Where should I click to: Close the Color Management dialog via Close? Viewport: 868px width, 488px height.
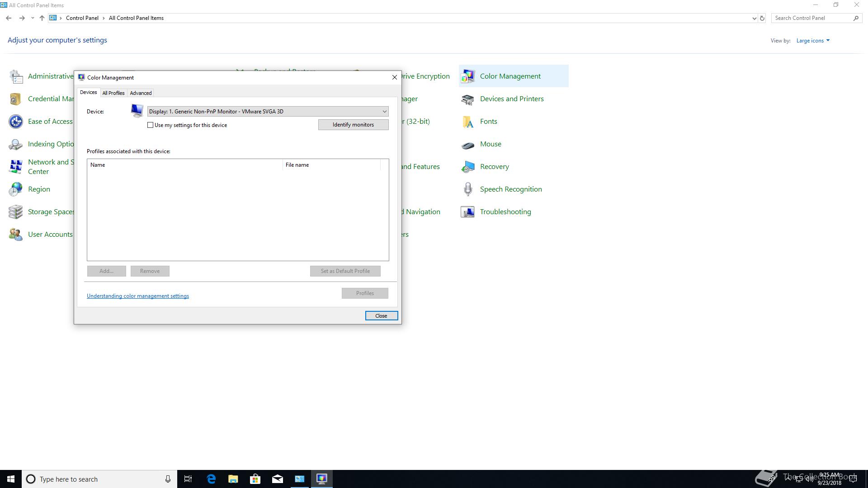point(381,316)
